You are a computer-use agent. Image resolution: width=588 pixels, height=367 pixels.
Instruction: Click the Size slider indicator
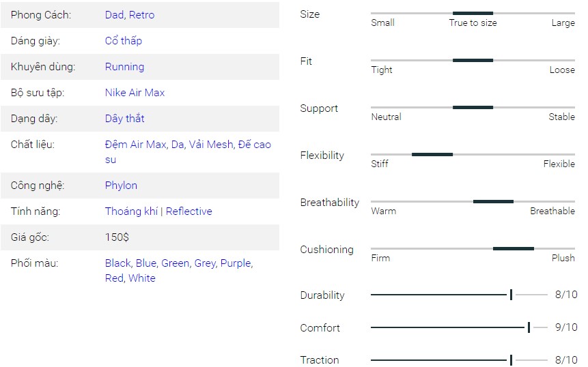tap(473, 13)
